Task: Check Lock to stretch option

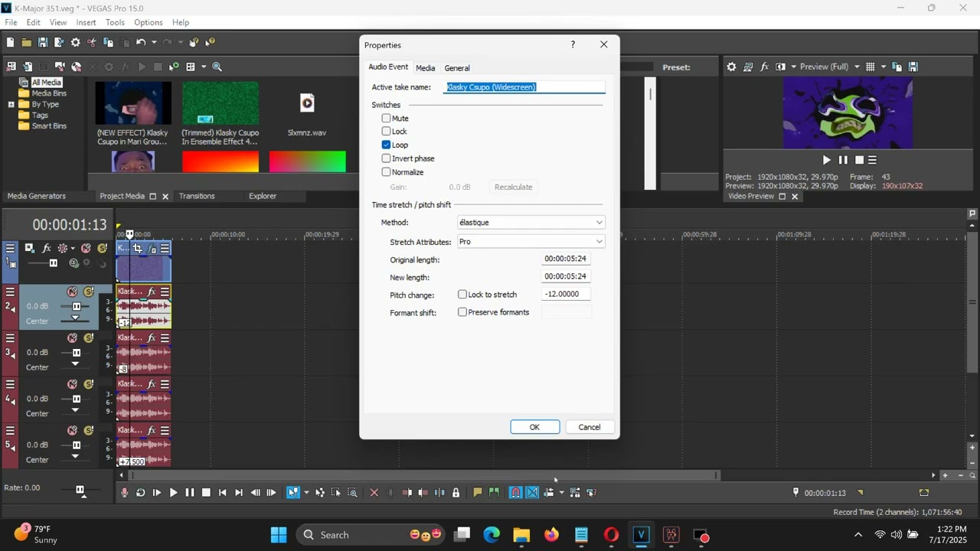Action: pyautogui.click(x=462, y=295)
